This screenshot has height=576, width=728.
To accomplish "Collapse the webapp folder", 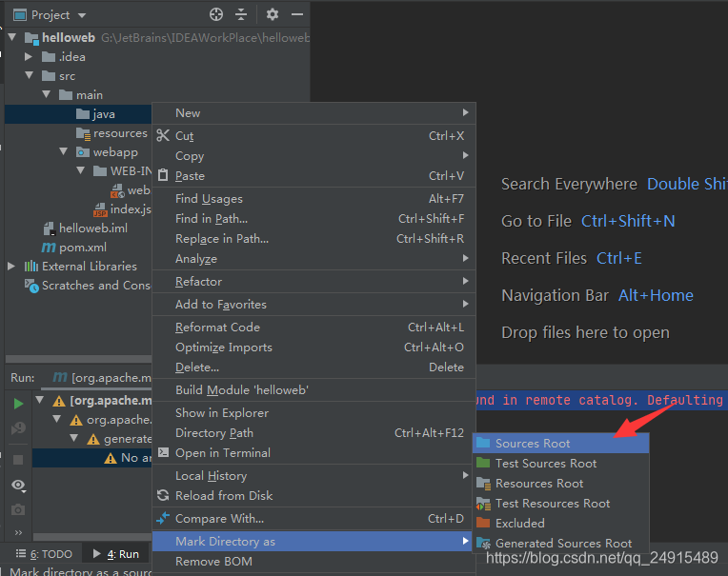I will 64,151.
